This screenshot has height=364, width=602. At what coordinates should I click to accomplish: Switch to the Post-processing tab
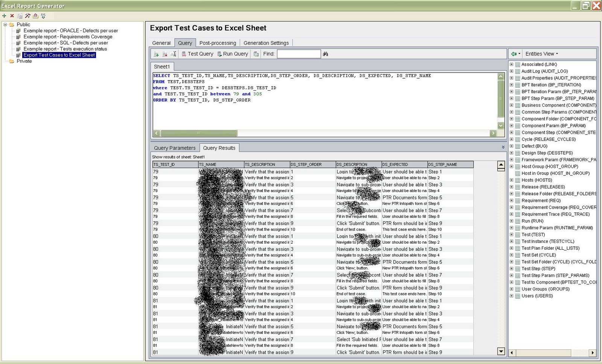(218, 42)
